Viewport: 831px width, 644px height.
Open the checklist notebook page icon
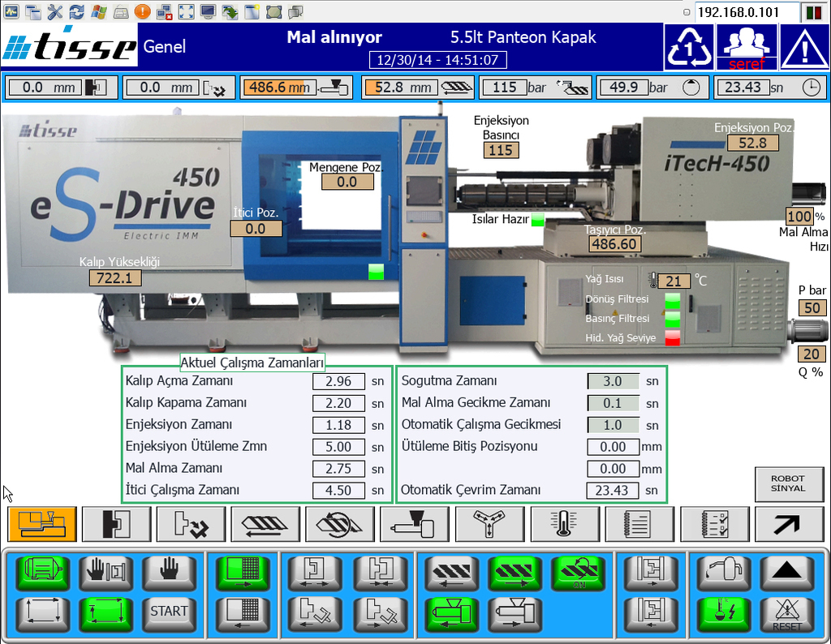click(714, 524)
